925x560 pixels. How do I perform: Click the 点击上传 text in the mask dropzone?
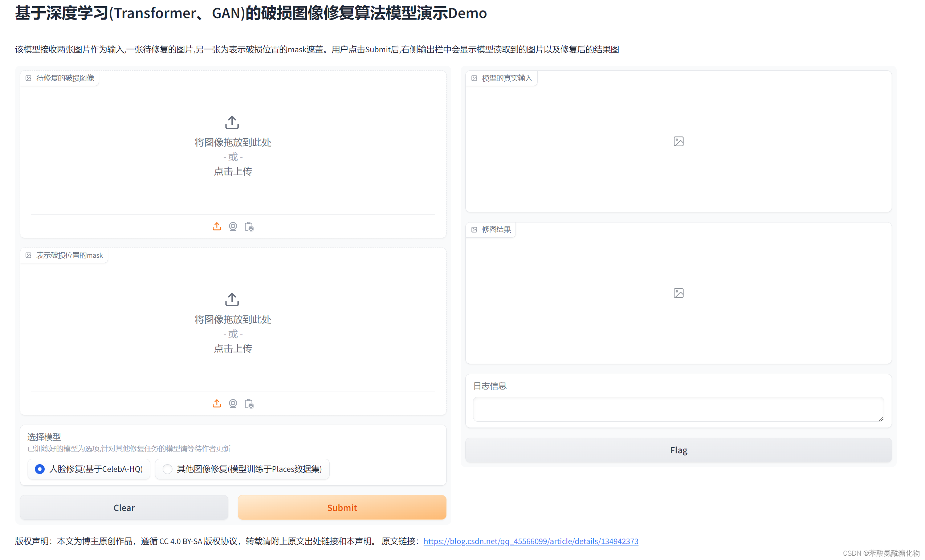(233, 348)
